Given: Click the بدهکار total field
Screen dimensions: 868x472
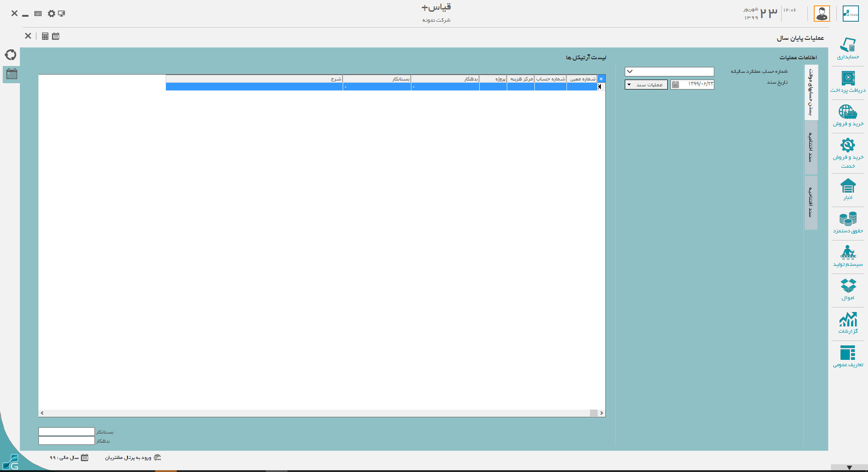Looking at the screenshot, I should click(66, 440).
